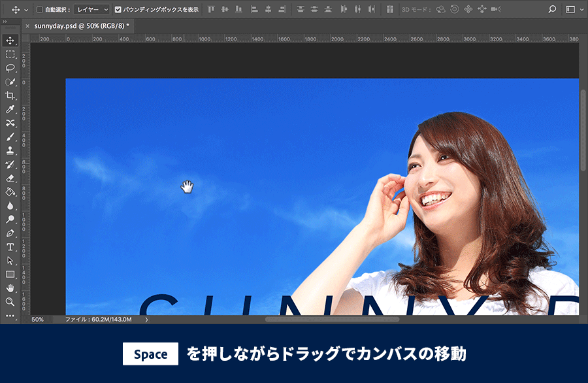Click the vertical scrollbar thumb
The width and height of the screenshot is (588, 383).
coord(583,130)
